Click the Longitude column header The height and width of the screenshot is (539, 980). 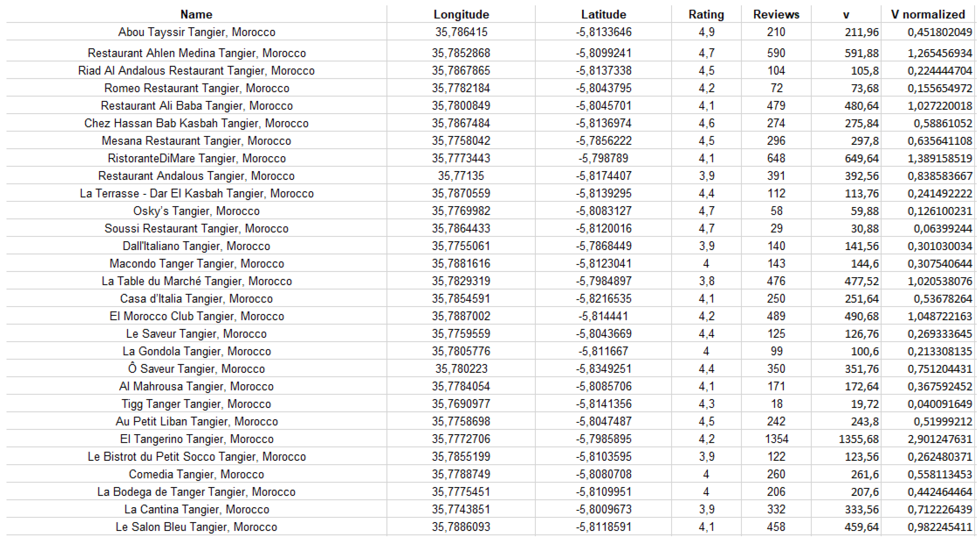[x=461, y=14]
